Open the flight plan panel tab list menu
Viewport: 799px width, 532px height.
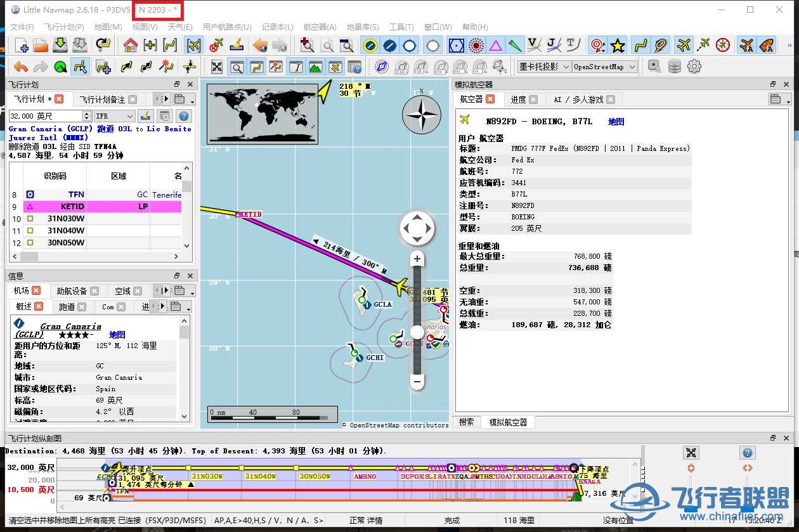tap(184, 99)
